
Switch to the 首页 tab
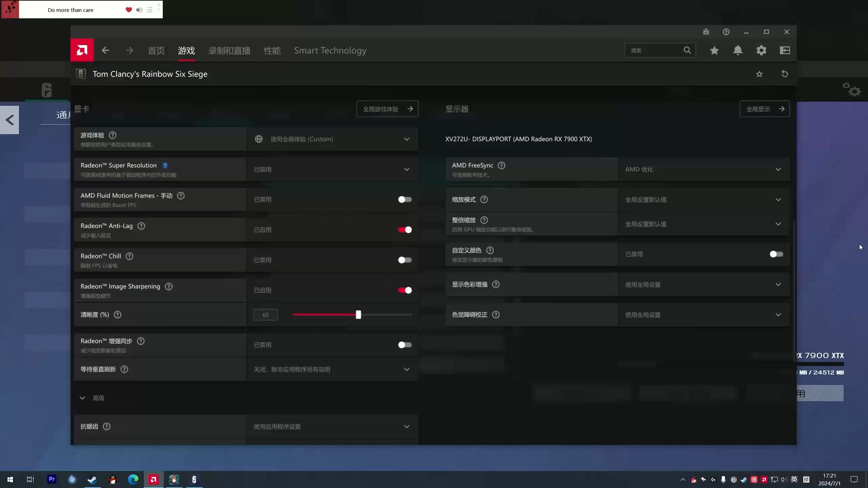[156, 50]
